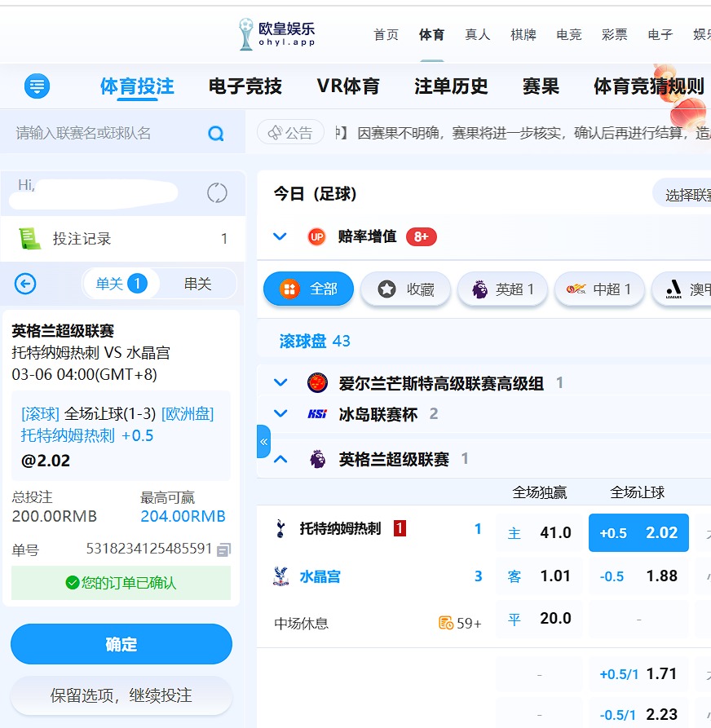Viewport: 711px width, 728px height.
Task: Click the back arrow in bet slip
Action: 26,284
